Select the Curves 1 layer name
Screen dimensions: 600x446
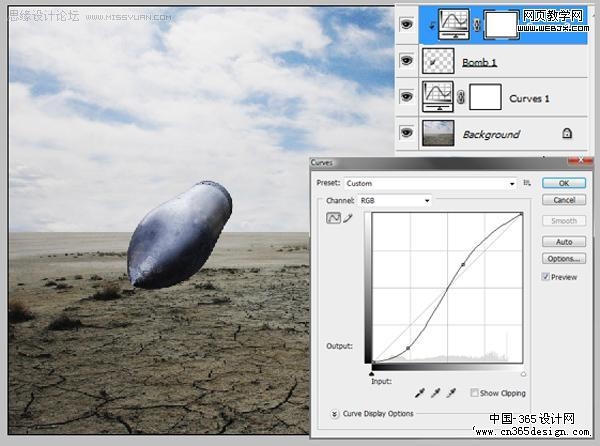coord(529,98)
